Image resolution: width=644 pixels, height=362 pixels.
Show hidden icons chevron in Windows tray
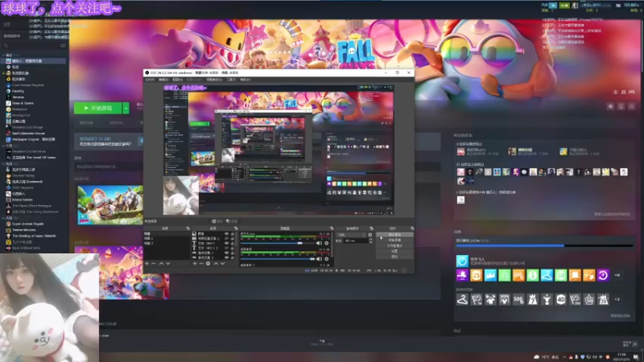click(x=564, y=357)
